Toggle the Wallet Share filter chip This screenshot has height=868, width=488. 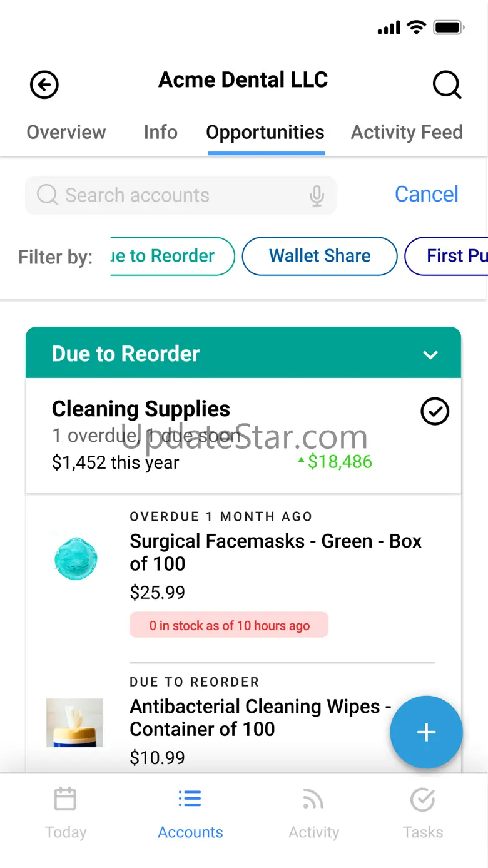320,256
